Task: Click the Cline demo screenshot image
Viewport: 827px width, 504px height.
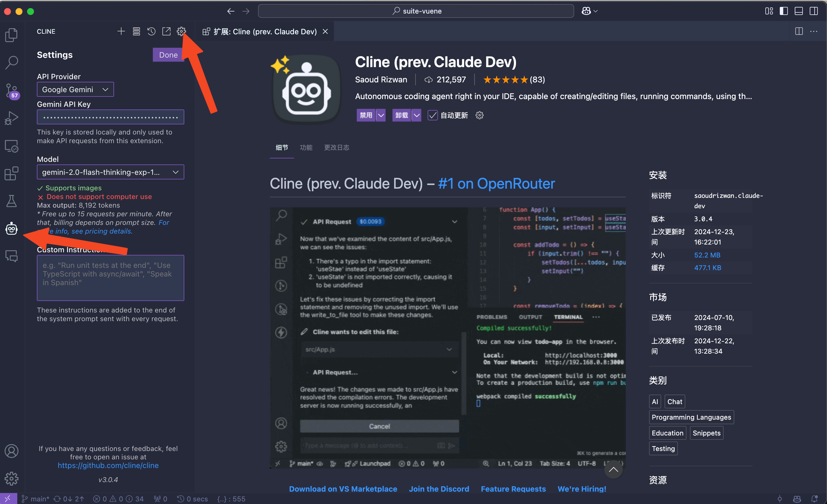Action: (447, 338)
